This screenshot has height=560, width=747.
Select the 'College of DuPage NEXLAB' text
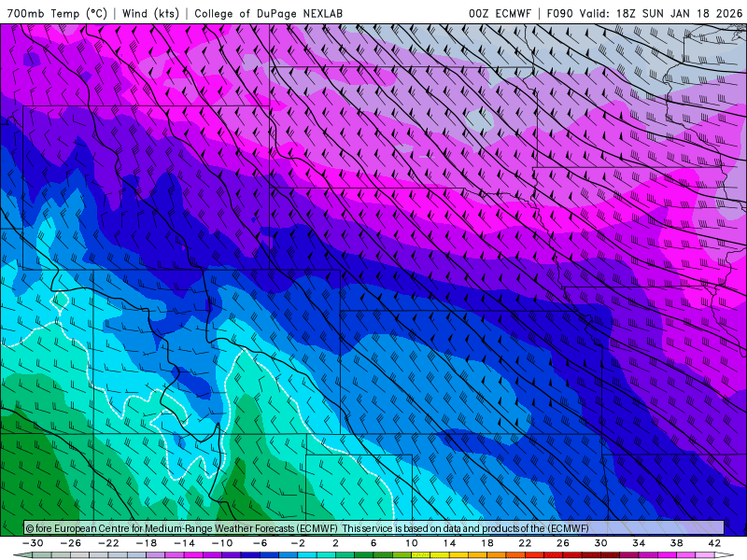coord(268,13)
